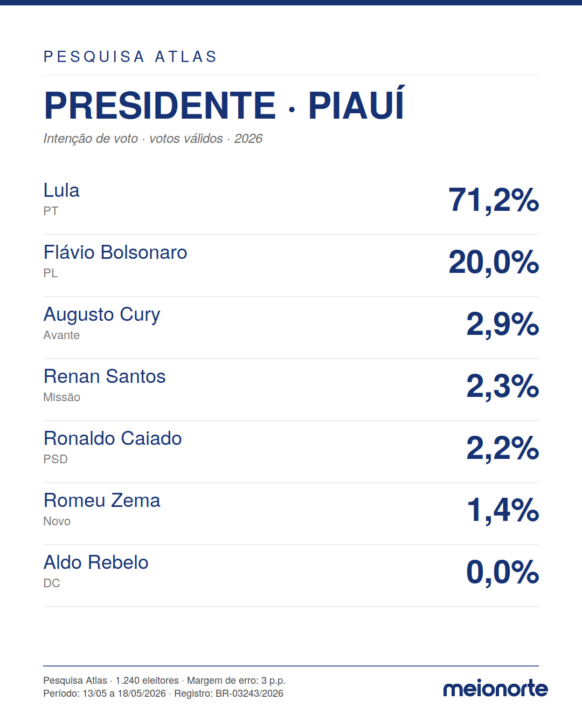Click the PESQUISA ATLAS header text

coord(130,57)
